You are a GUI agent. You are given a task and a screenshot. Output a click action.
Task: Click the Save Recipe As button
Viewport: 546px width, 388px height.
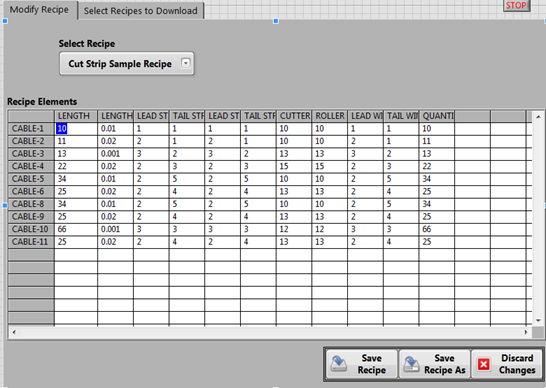[x=435, y=364]
